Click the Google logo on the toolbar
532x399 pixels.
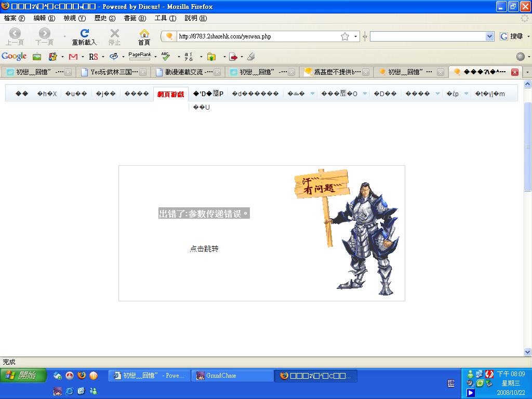click(14, 56)
